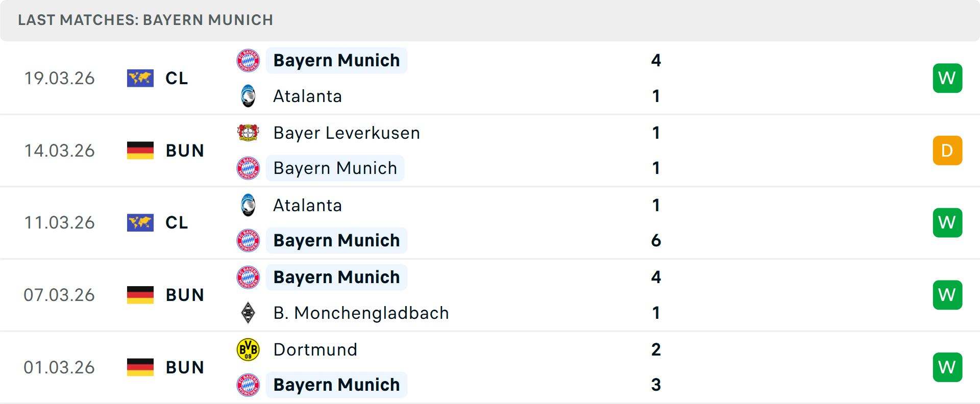This screenshot has width=980, height=404.
Task: Click the W badge on the Dortmund match row
Action: tap(947, 367)
